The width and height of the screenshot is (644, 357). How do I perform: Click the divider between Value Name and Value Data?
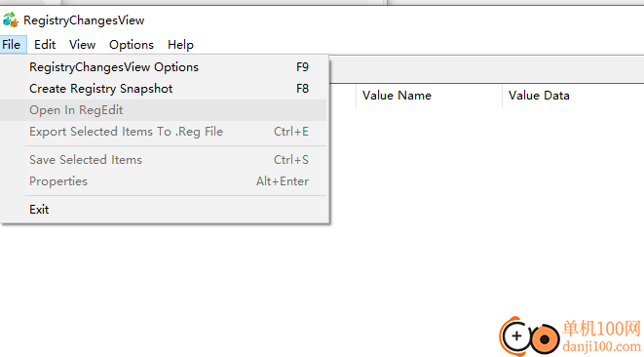tap(502, 96)
